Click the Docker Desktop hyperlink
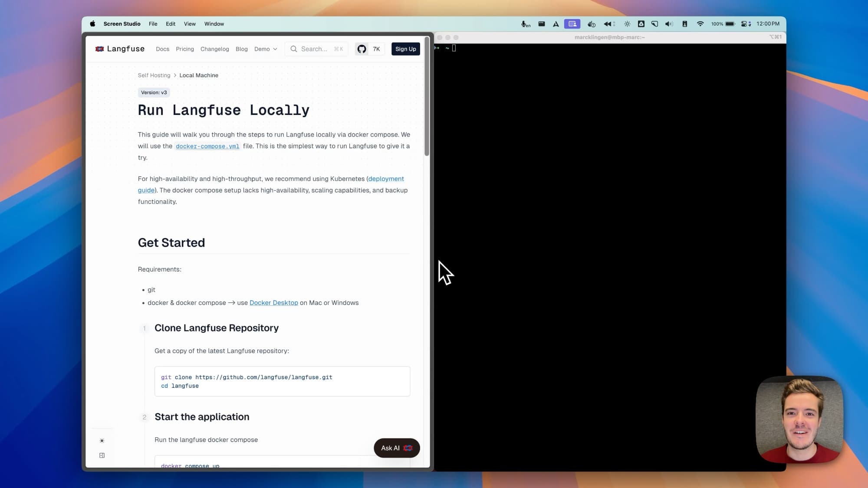The width and height of the screenshot is (868, 488). (273, 303)
